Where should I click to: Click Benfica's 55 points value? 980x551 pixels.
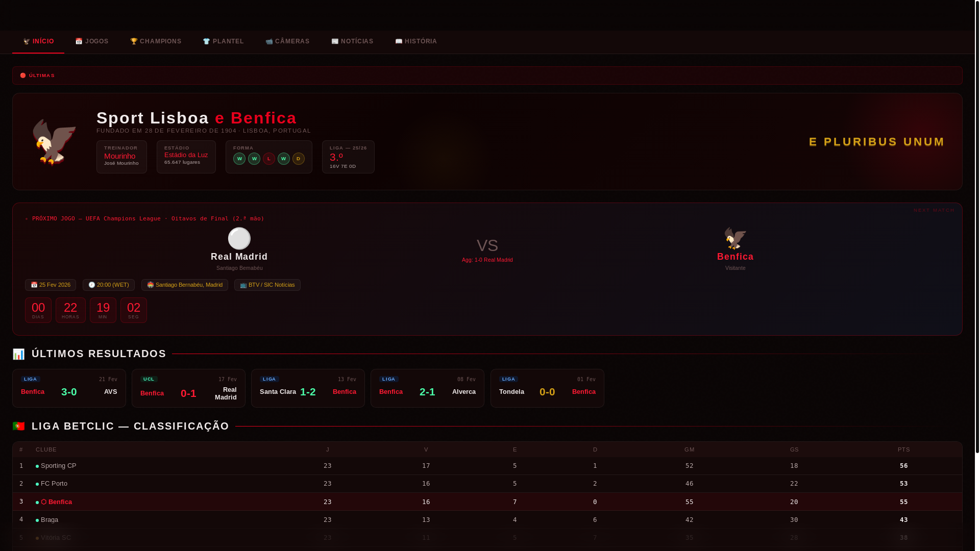coord(904,502)
